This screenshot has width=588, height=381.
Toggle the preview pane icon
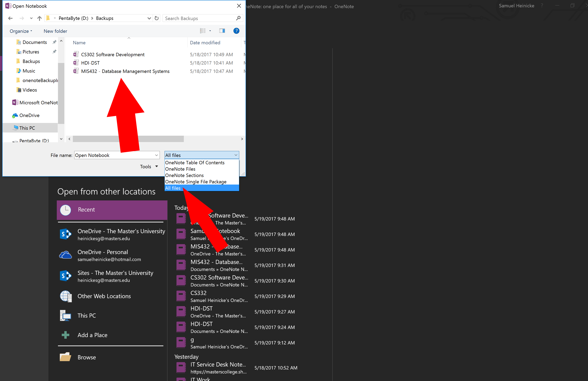[x=222, y=31]
